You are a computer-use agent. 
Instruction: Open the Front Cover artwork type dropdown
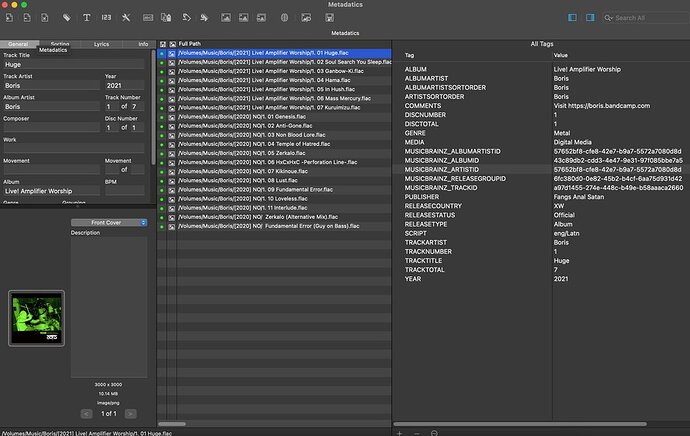tap(109, 223)
